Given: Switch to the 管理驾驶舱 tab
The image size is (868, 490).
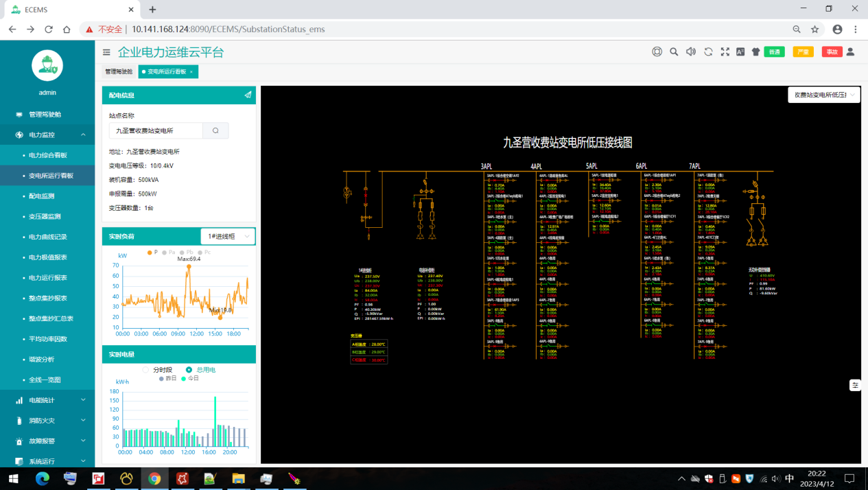Looking at the screenshot, I should point(119,71).
